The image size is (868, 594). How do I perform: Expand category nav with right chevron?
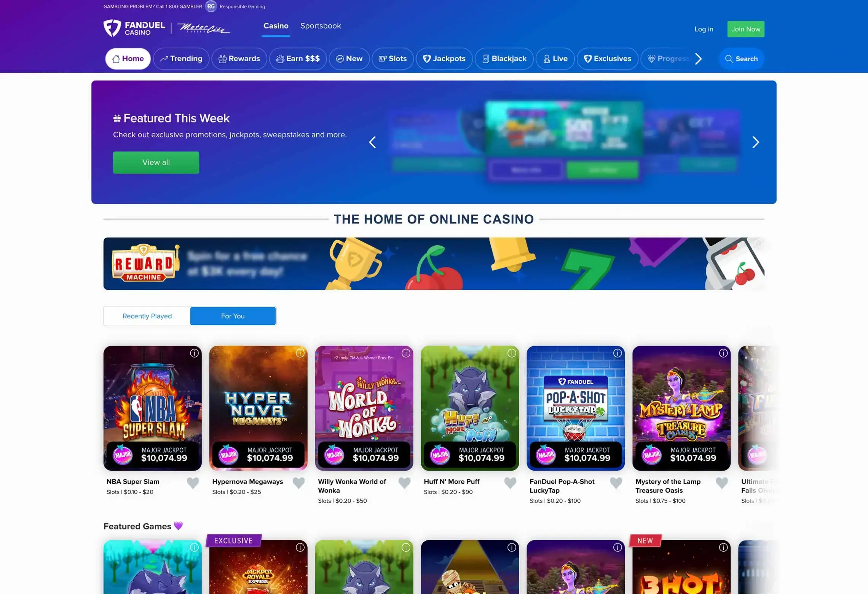point(698,59)
